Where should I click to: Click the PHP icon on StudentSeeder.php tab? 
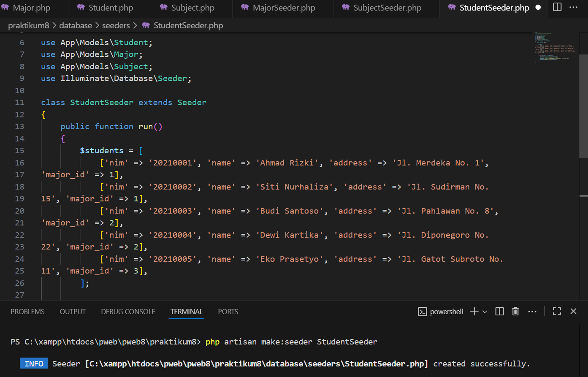tap(452, 8)
